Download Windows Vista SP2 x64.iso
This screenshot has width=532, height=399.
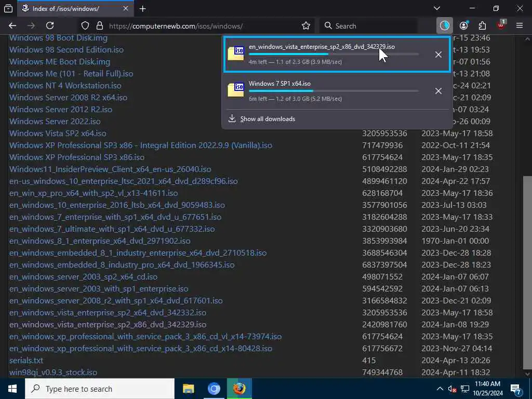click(58, 134)
